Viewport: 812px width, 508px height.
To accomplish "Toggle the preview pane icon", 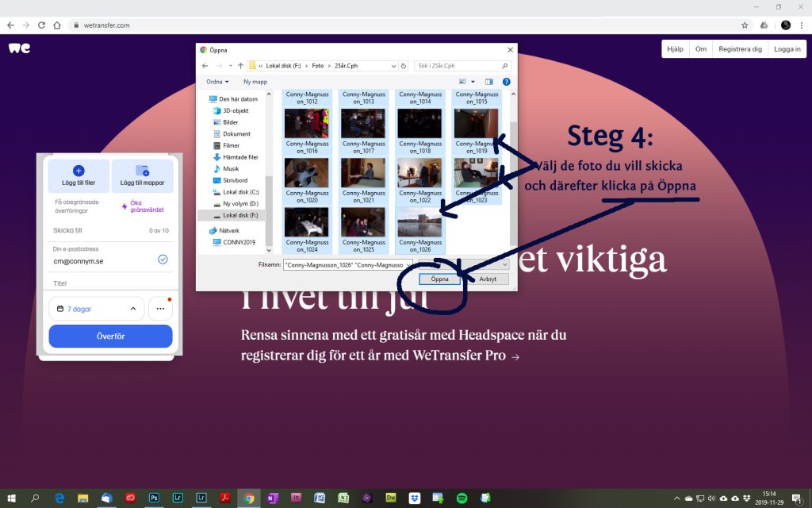I will [x=488, y=81].
